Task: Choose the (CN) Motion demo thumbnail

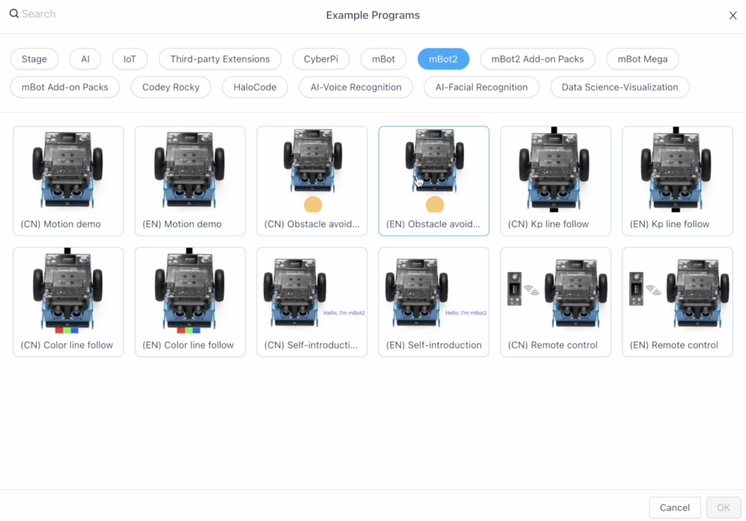Action: 69,181
